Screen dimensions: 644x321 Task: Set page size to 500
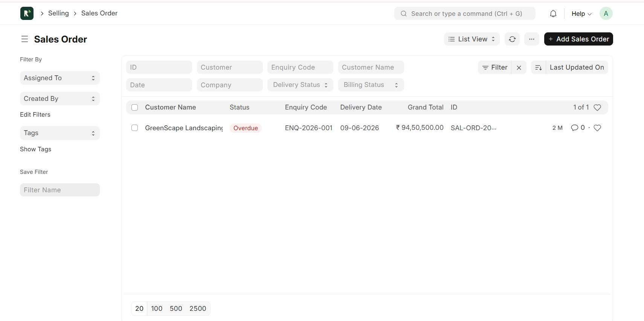tap(176, 309)
